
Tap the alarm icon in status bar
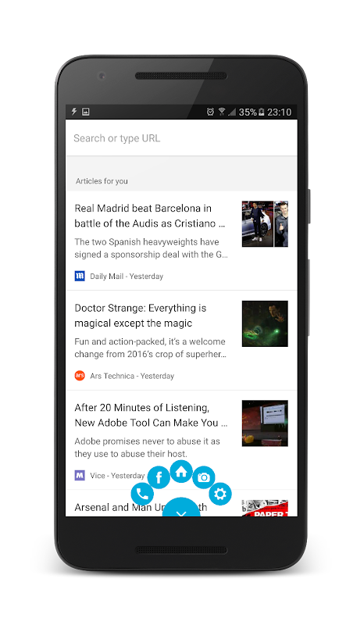(210, 112)
